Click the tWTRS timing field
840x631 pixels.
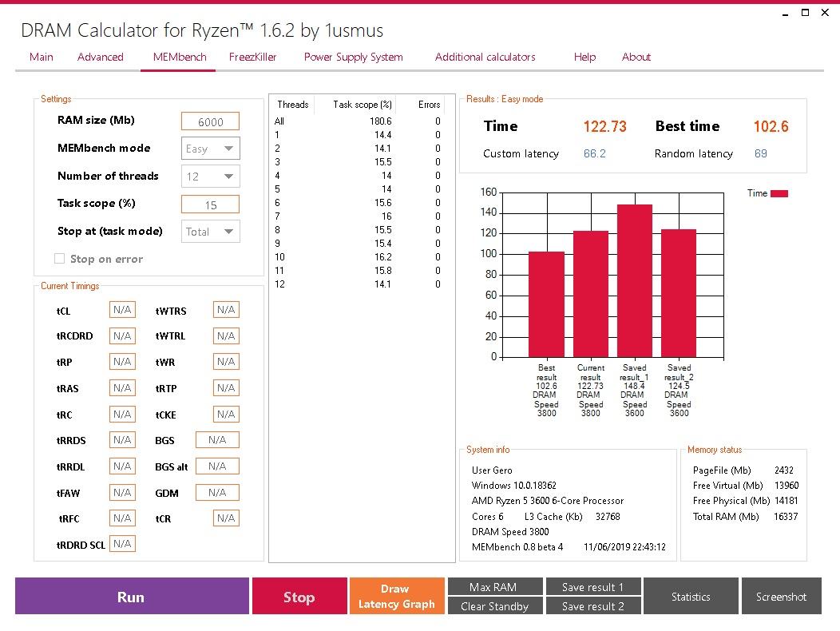pyautogui.click(x=226, y=310)
